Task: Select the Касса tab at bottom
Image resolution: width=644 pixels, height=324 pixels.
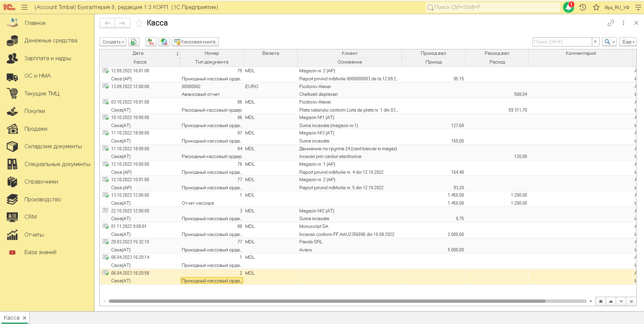Action: click(12, 318)
